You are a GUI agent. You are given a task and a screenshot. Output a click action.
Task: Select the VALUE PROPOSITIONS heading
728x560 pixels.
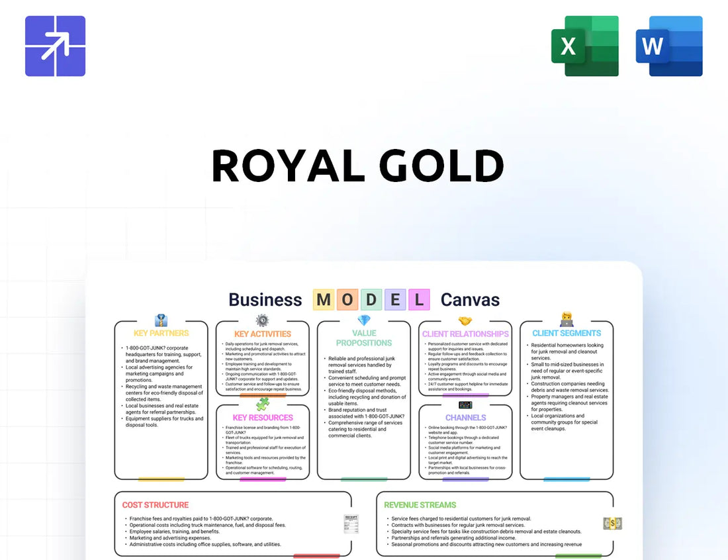click(x=364, y=338)
